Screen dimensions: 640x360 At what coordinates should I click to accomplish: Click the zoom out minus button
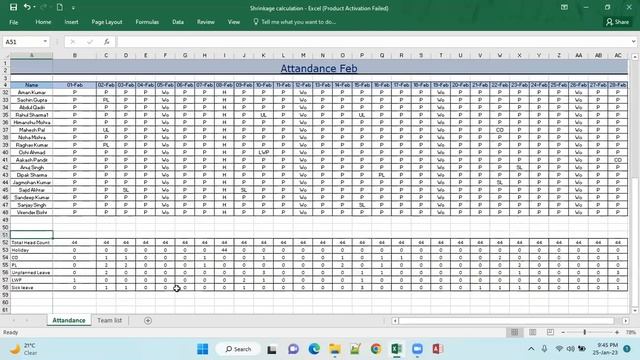563,332
